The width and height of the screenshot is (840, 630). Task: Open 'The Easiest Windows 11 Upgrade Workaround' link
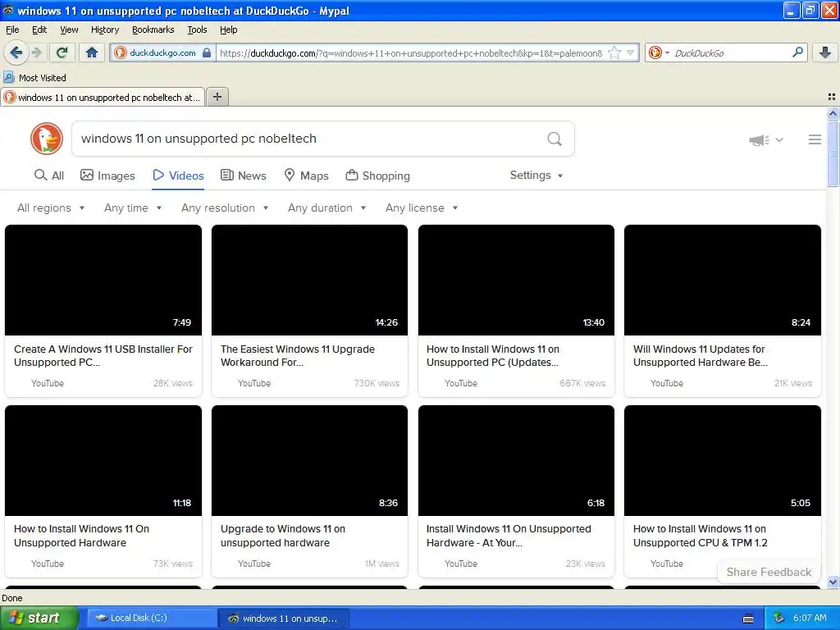point(297,356)
